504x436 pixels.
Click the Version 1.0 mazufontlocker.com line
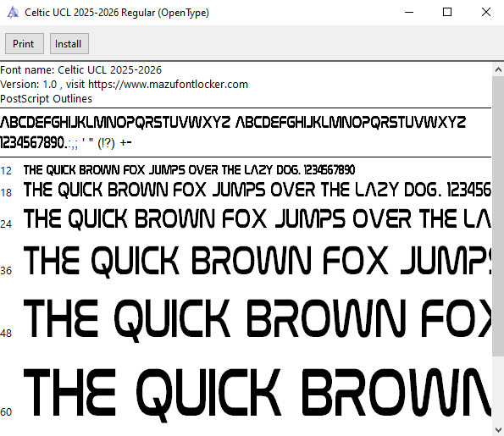click(x=124, y=85)
